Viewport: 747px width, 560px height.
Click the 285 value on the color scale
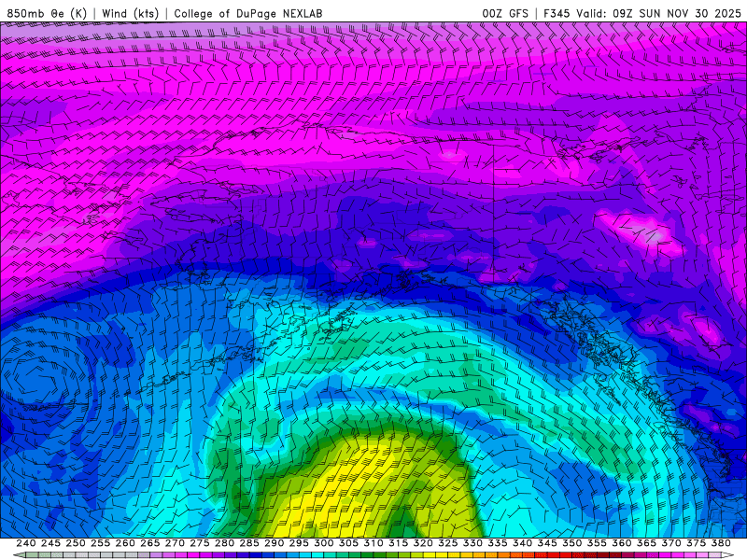(249, 543)
